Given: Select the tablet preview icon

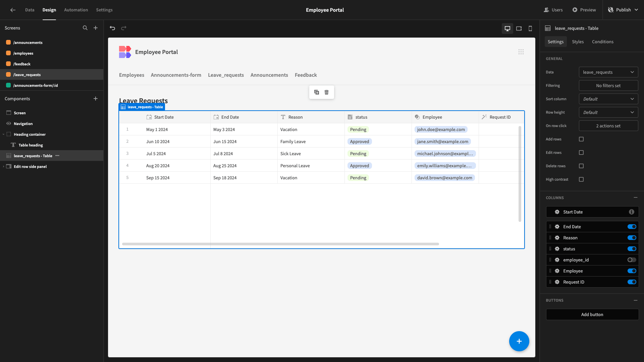Looking at the screenshot, I should coord(519,28).
